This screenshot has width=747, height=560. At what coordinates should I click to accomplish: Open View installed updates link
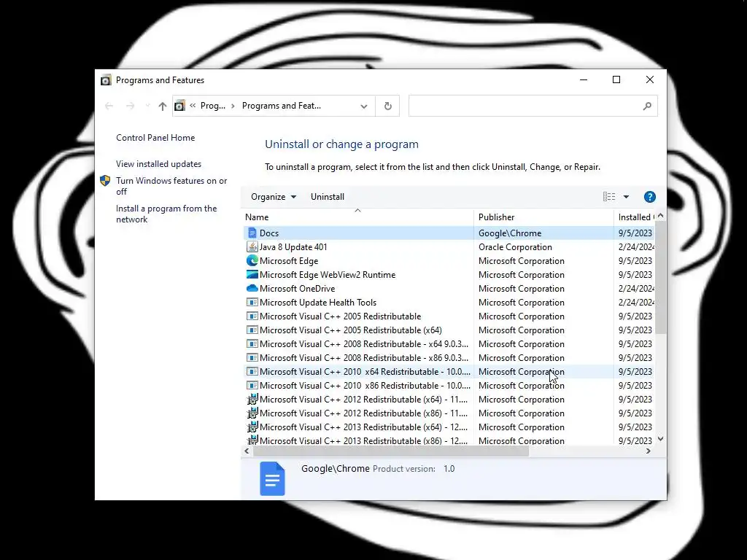pyautogui.click(x=158, y=164)
